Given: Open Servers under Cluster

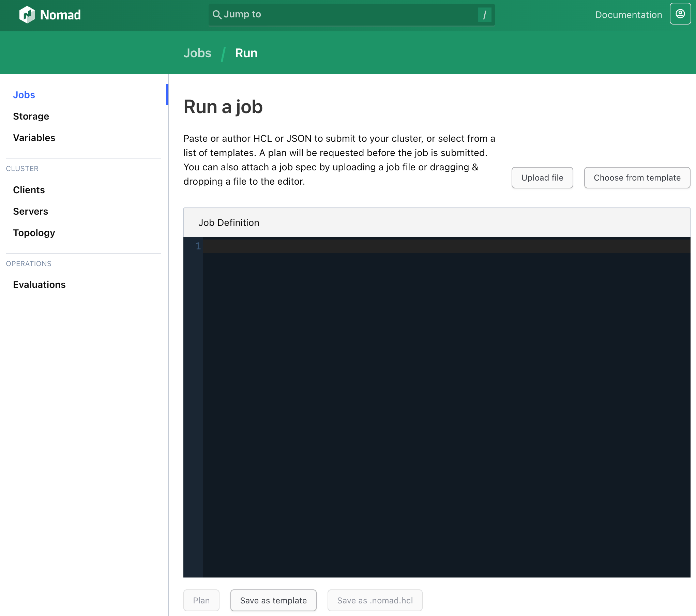Looking at the screenshot, I should [31, 211].
